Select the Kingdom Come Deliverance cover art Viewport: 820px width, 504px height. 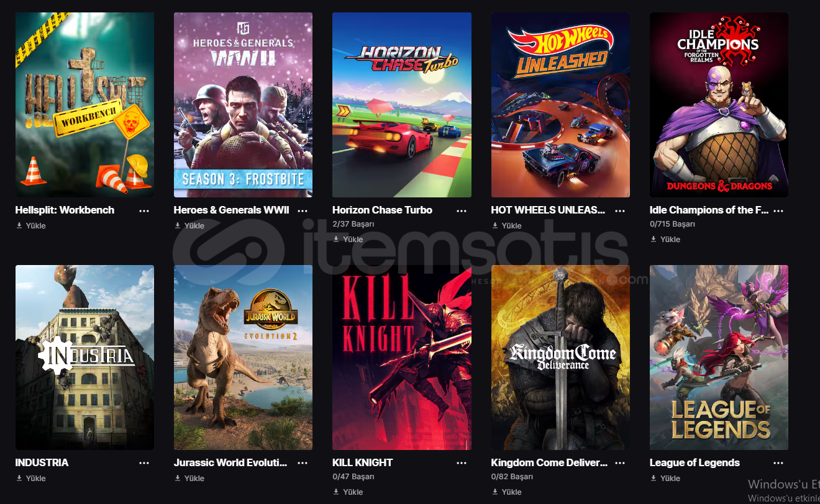[560, 358]
